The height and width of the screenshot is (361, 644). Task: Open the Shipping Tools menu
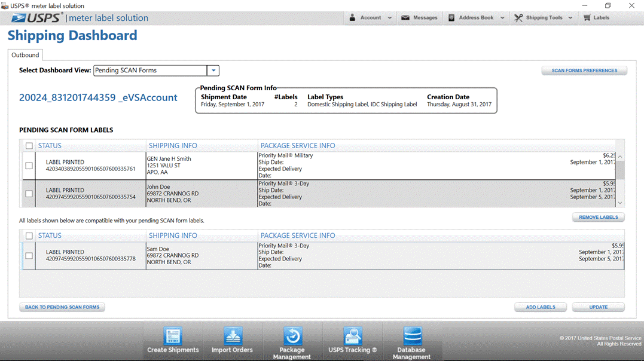coord(544,18)
